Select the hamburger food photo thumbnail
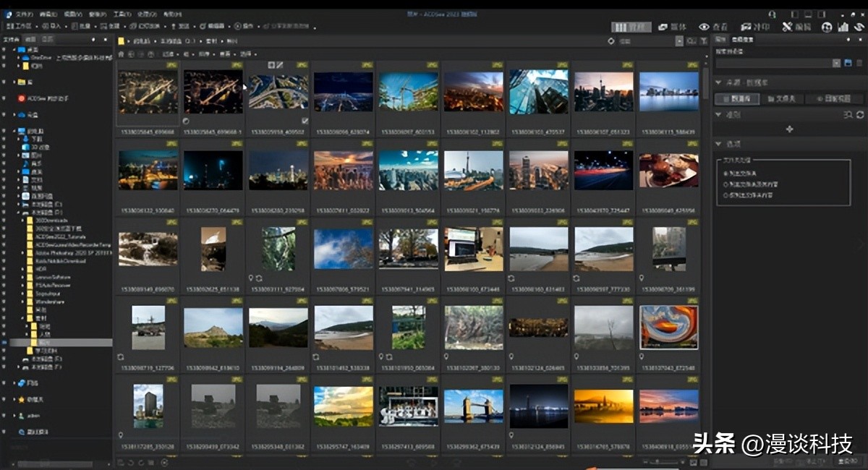The image size is (868, 470). click(668, 170)
